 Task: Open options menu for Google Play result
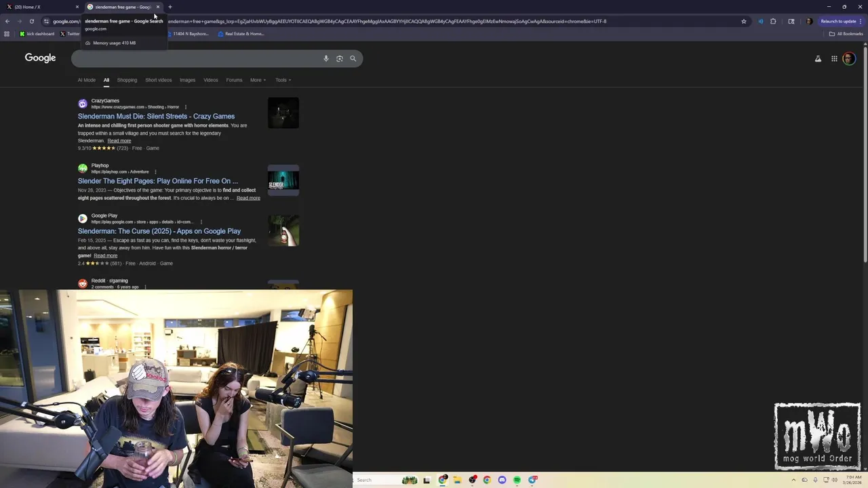tap(201, 222)
